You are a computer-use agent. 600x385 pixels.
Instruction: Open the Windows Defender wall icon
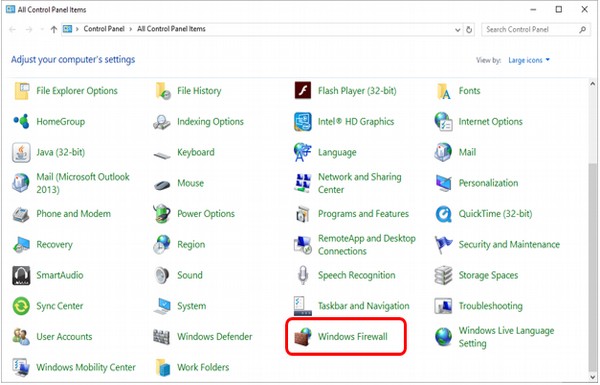(x=162, y=337)
